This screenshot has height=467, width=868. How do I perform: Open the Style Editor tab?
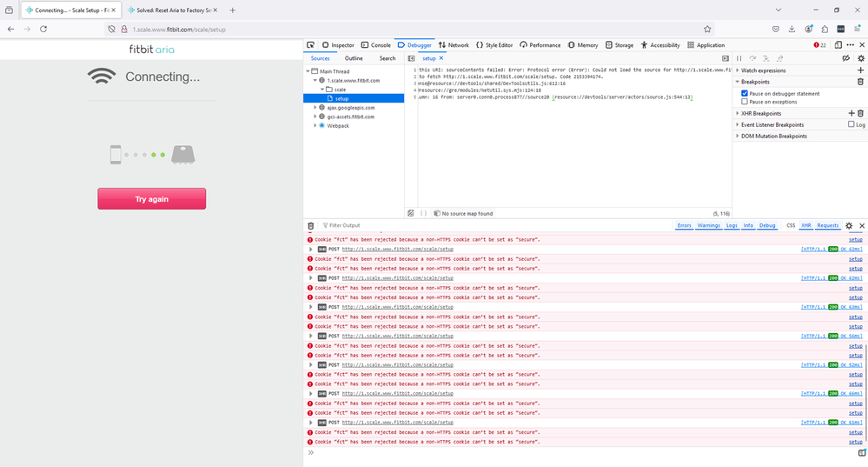point(494,45)
